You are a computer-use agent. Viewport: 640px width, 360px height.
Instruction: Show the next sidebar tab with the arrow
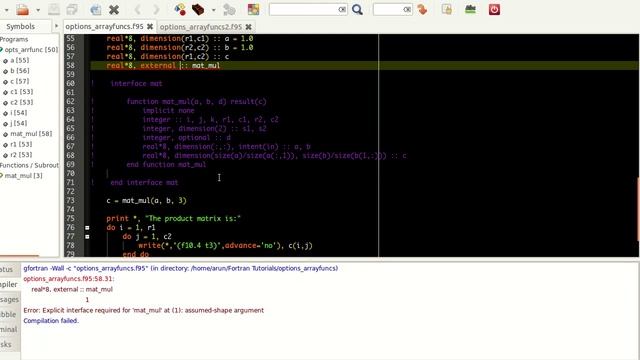(x=56, y=27)
